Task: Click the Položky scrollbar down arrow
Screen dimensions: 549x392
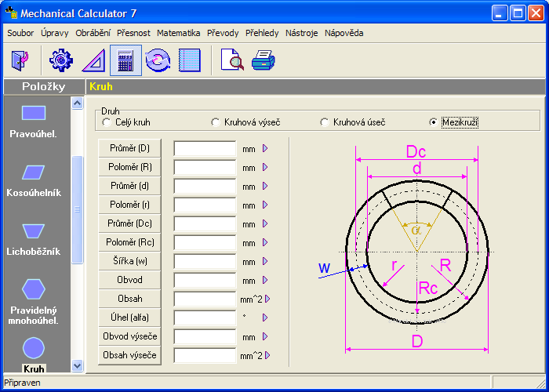Action: pyautogui.click(x=78, y=366)
